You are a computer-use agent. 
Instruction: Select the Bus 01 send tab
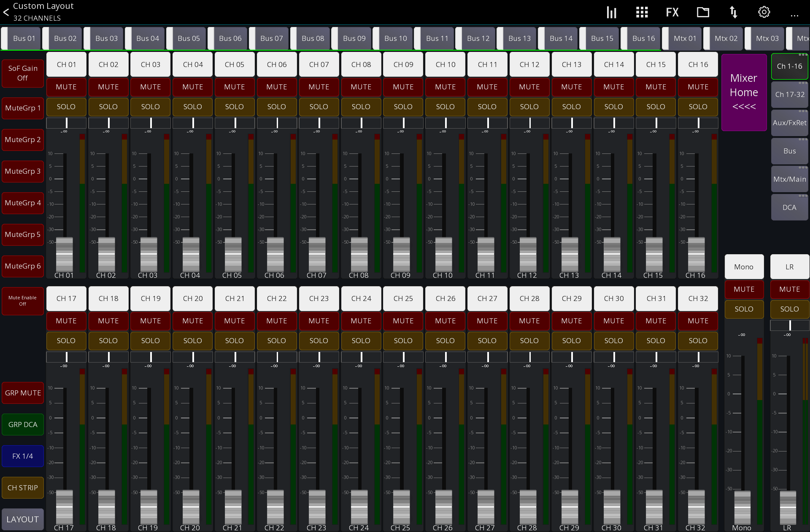click(x=21, y=38)
